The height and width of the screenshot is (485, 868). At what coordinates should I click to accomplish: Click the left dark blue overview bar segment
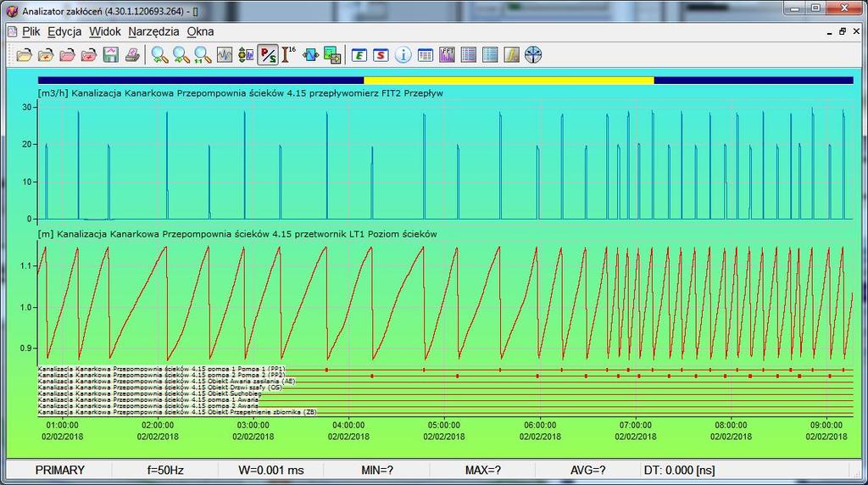point(201,81)
